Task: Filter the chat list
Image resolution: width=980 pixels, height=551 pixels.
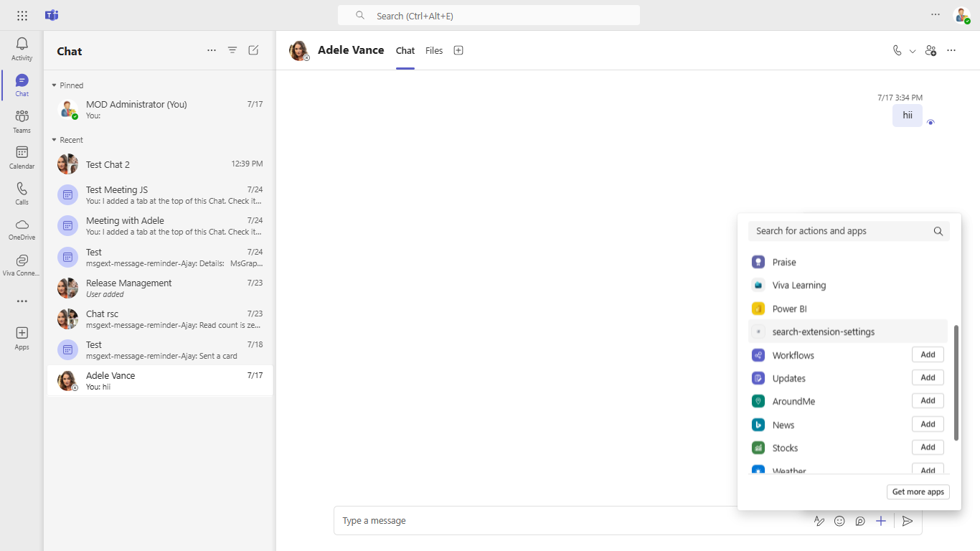Action: (232, 50)
